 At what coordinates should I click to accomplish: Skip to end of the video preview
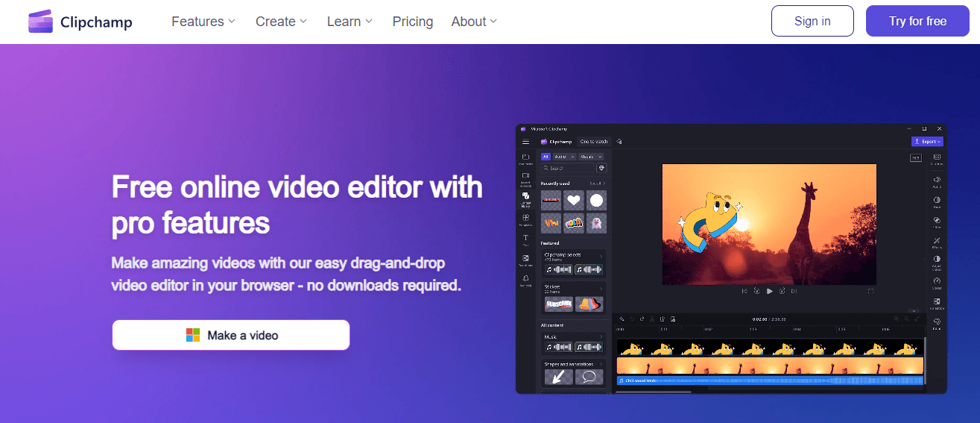point(794,292)
